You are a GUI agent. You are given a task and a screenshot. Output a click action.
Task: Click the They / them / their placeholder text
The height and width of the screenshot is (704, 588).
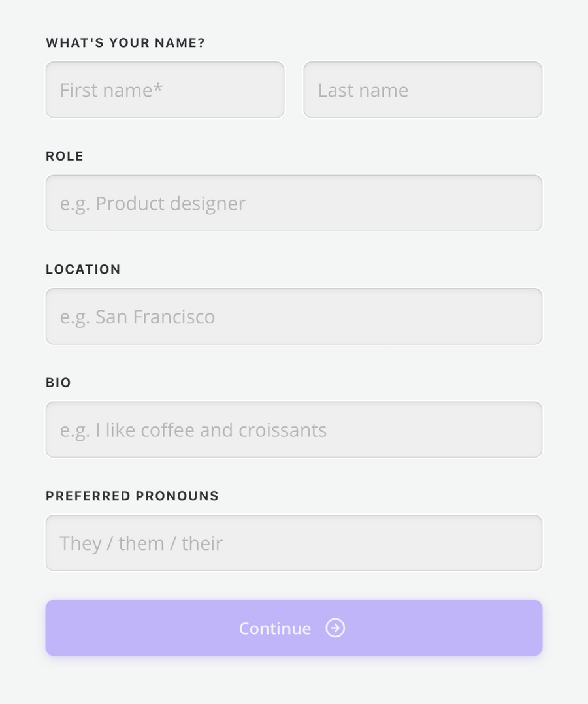pyautogui.click(x=141, y=543)
